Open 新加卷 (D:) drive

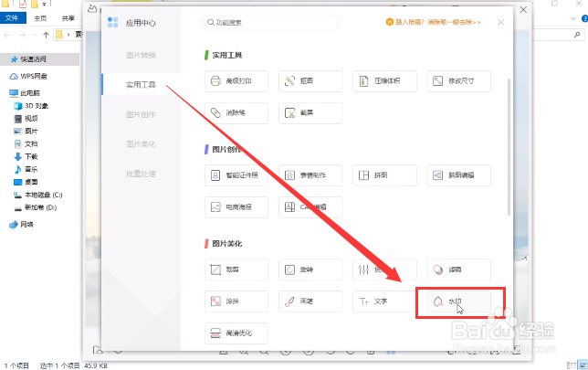coord(36,207)
